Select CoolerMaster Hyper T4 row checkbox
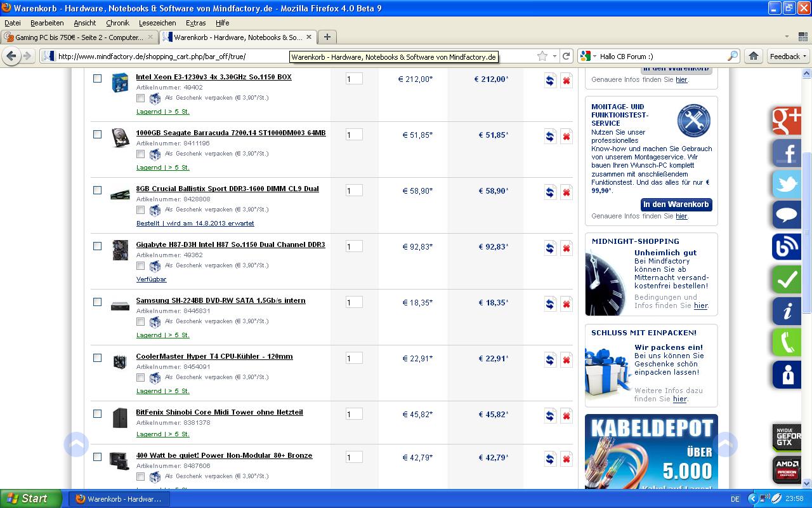The width and height of the screenshot is (812, 508). pyautogui.click(x=97, y=358)
